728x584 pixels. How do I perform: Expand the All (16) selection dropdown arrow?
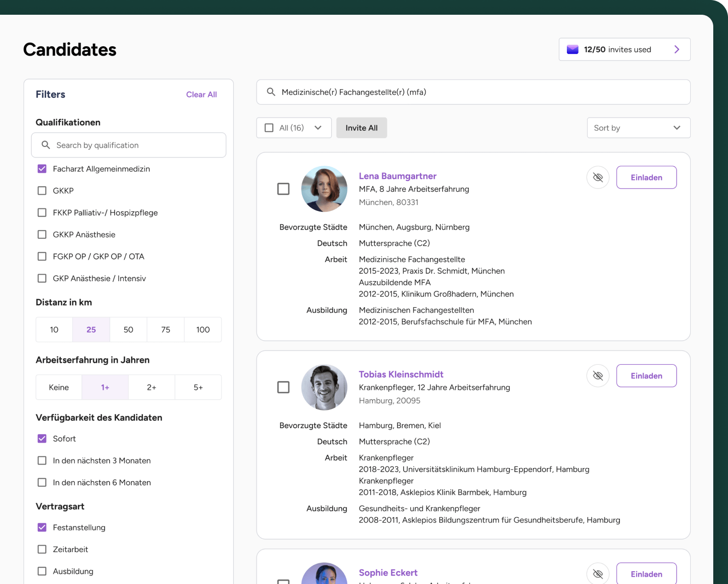(318, 128)
